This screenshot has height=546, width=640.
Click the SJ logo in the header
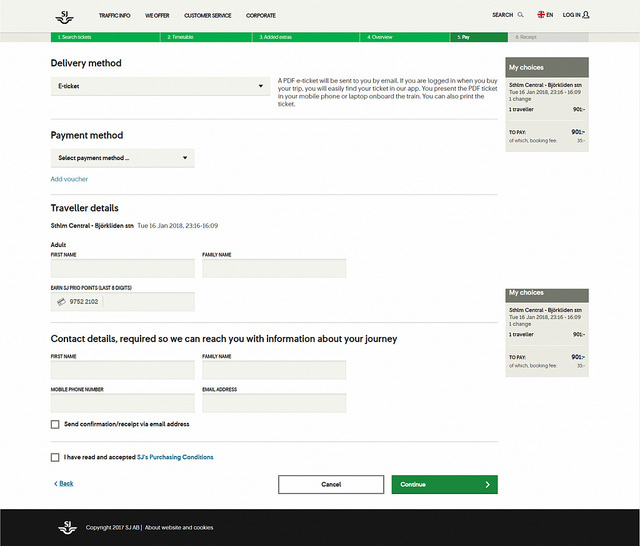point(64,17)
